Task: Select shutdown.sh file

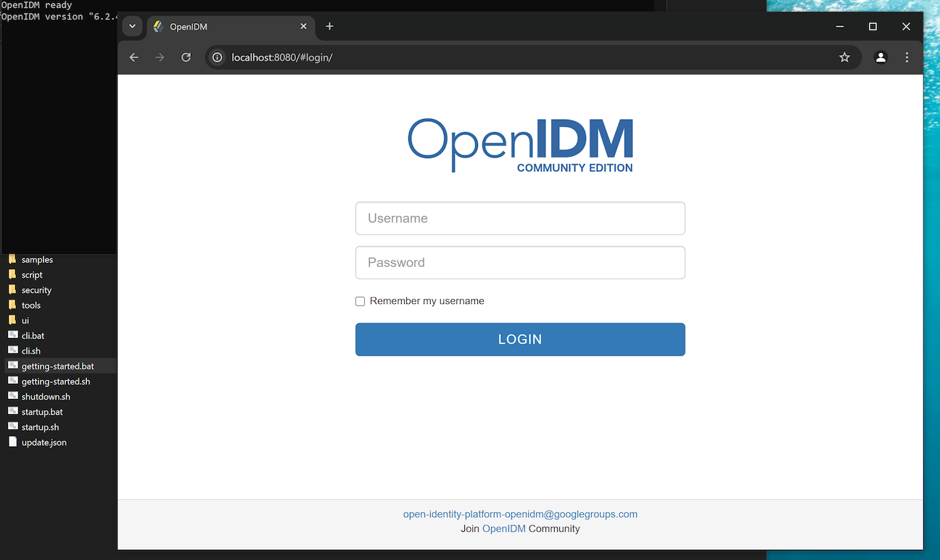Action: [46, 397]
